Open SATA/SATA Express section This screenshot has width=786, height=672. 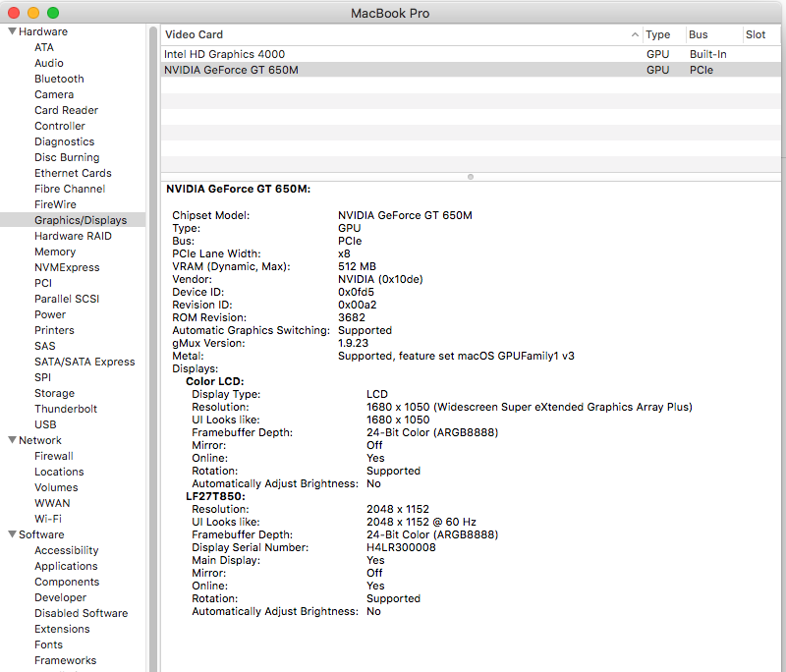(x=84, y=362)
